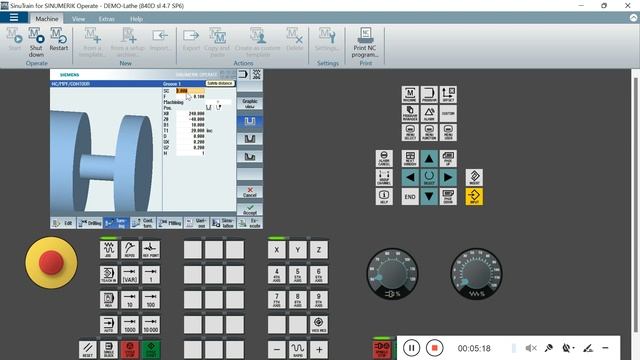
Task: Open the Extras ribbon tab
Action: 107,19
